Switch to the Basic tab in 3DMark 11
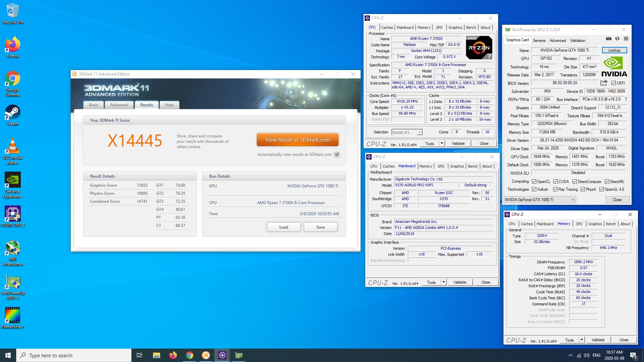Viewport: 644px width, 362px height. [93, 105]
